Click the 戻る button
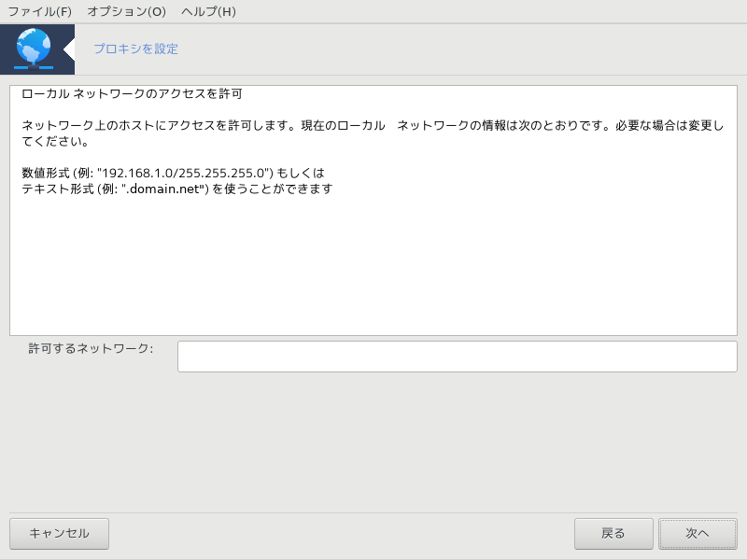The height and width of the screenshot is (560, 747). tap(613, 533)
